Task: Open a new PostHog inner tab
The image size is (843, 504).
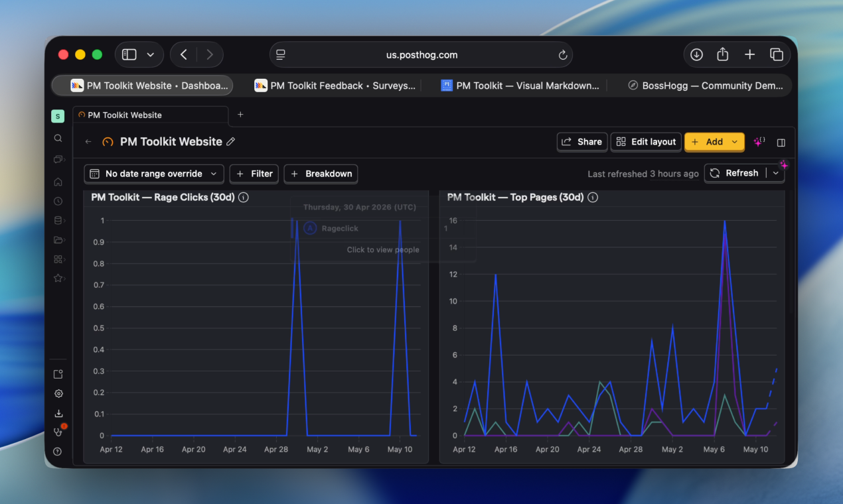Action: click(240, 115)
